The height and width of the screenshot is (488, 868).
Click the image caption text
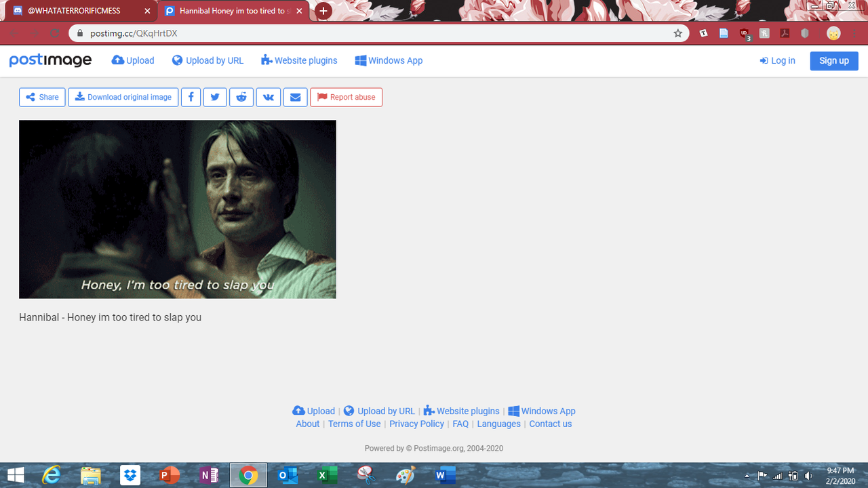coord(110,317)
